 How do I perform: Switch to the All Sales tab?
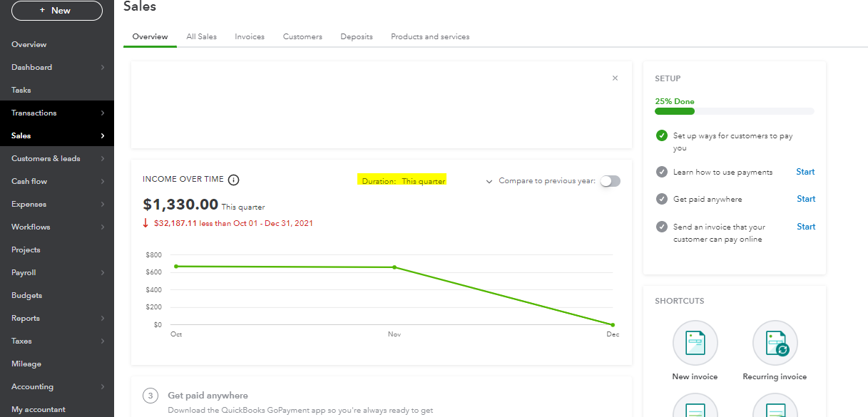201,36
